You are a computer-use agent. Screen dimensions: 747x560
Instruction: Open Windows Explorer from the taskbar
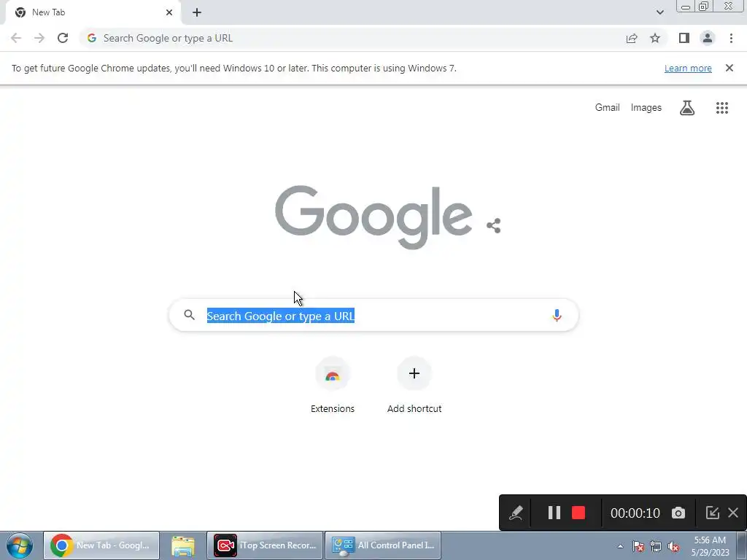click(183, 545)
